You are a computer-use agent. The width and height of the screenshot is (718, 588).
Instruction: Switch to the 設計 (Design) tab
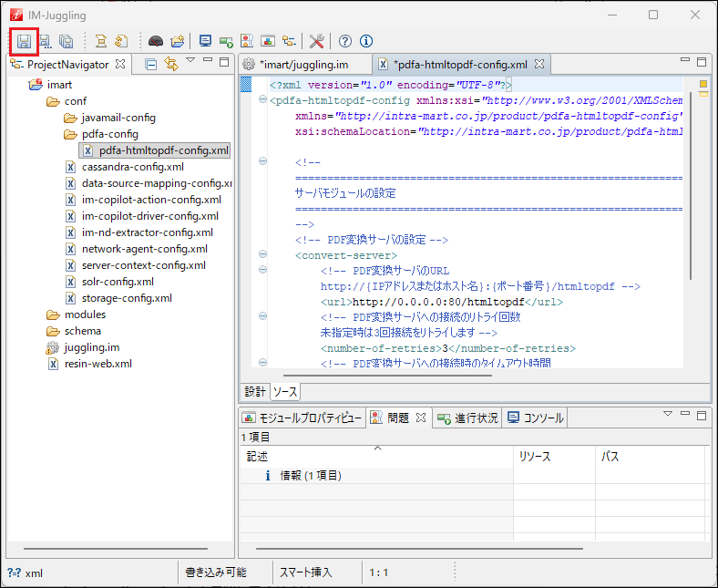(x=255, y=391)
